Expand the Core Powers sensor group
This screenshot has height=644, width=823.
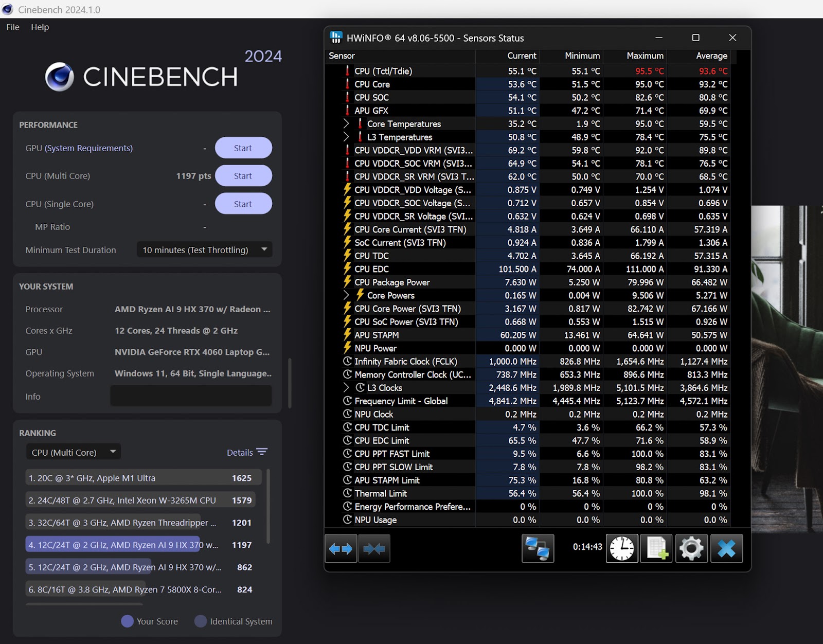(346, 295)
